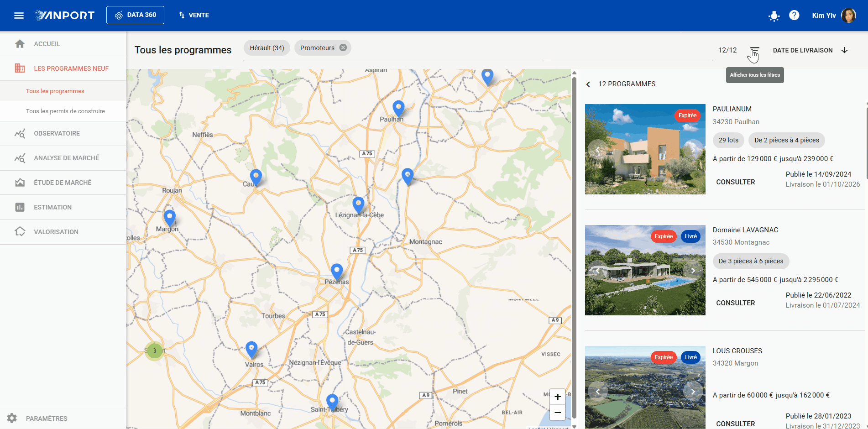
Task: Open Kim Yiv's profile avatar
Action: click(x=848, y=15)
